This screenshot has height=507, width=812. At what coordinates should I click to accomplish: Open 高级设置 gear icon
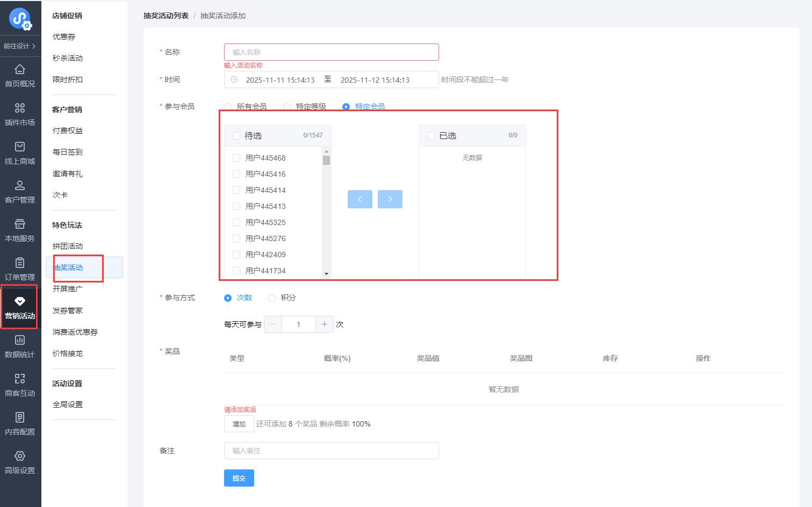tap(20, 457)
